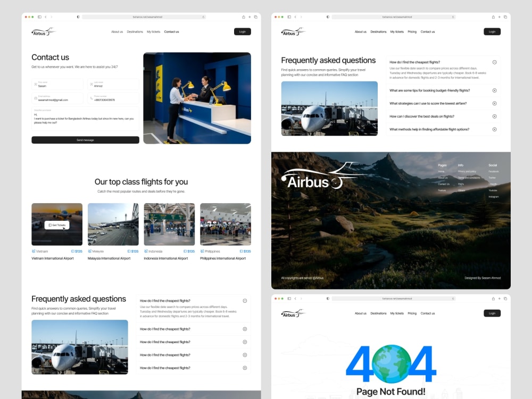This screenshot has height=399, width=532.
Task: Click the Login button in the Contact us window
Action: click(x=242, y=31)
